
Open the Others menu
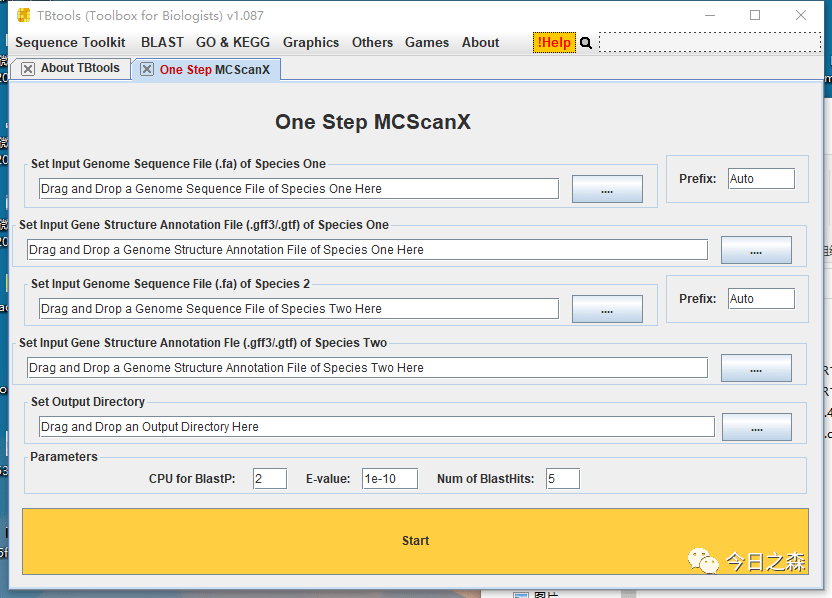point(372,42)
